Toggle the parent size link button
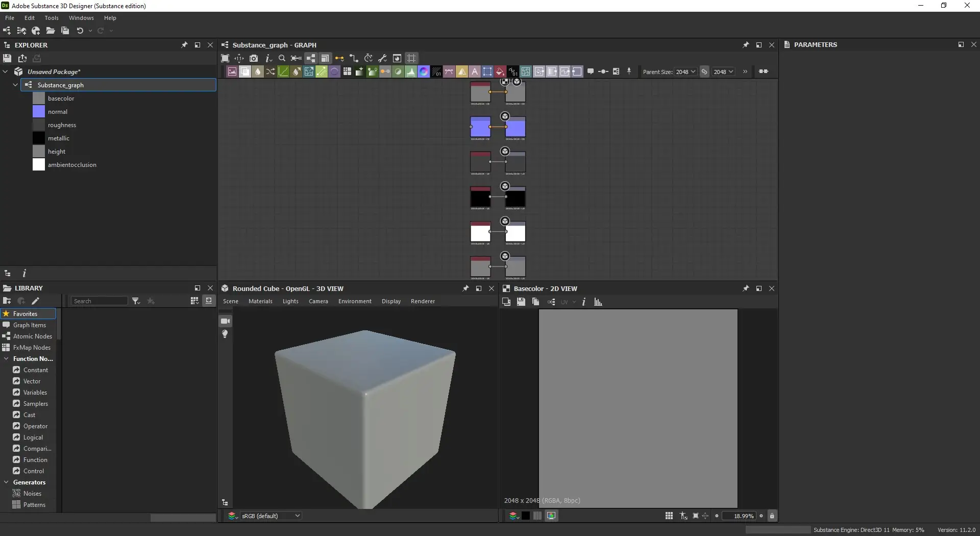Viewport: 980px width, 536px height. pos(704,71)
